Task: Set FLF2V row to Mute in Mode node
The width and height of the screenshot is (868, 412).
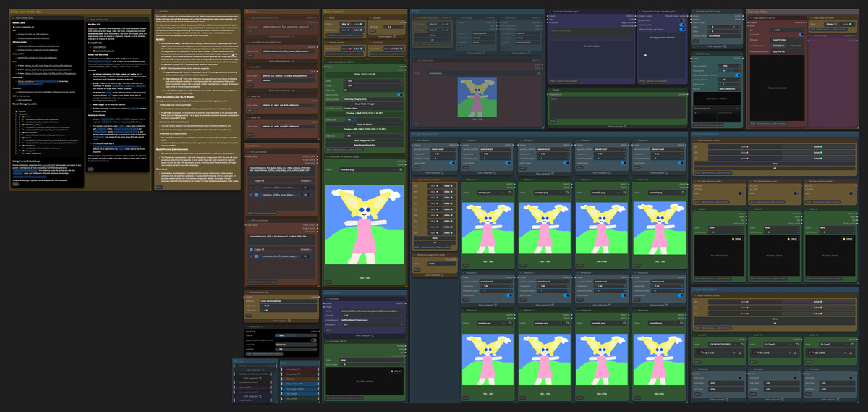Action: pos(344,24)
